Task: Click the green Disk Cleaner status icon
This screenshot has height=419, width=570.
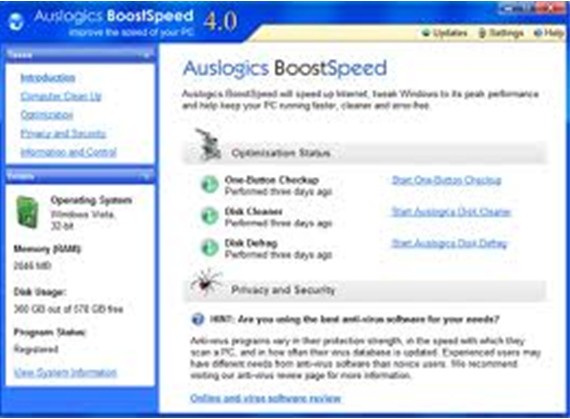Action: click(x=210, y=216)
